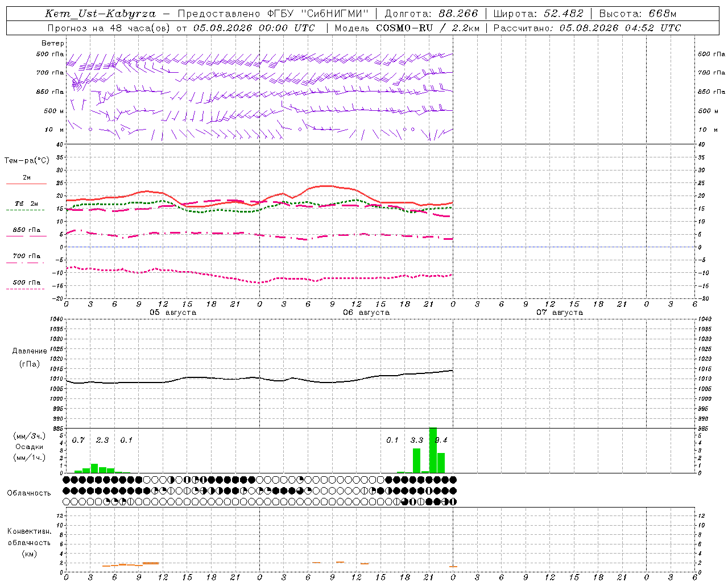Image resolution: width=728 pixels, height=582 pixels.
Task: Click the Конвективн. облачность panel label
Action: tap(29, 542)
